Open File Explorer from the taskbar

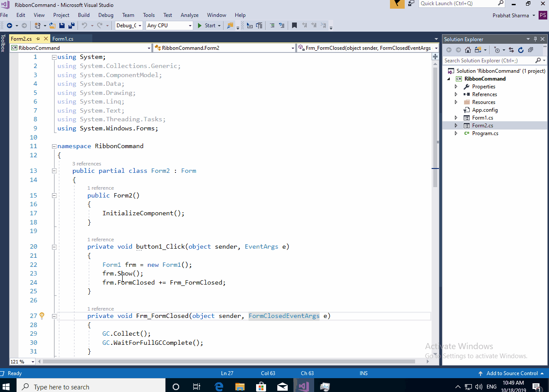coord(240,386)
